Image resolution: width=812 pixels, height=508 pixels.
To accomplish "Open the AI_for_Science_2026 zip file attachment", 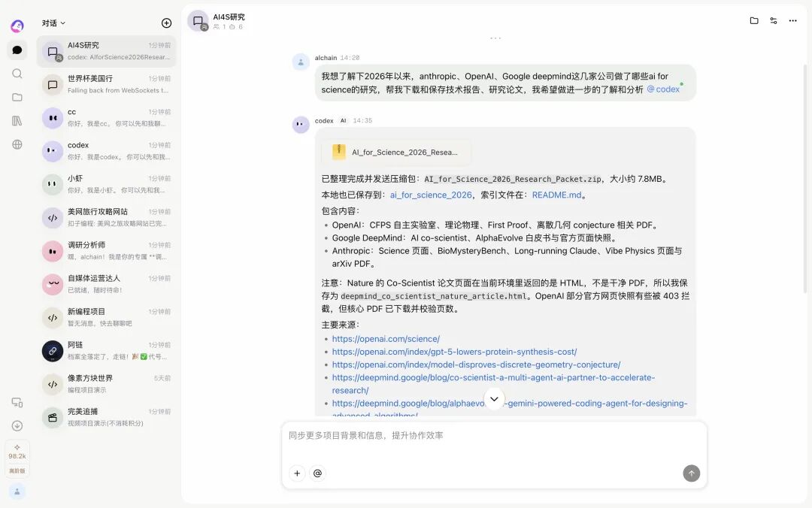I will [x=396, y=153].
